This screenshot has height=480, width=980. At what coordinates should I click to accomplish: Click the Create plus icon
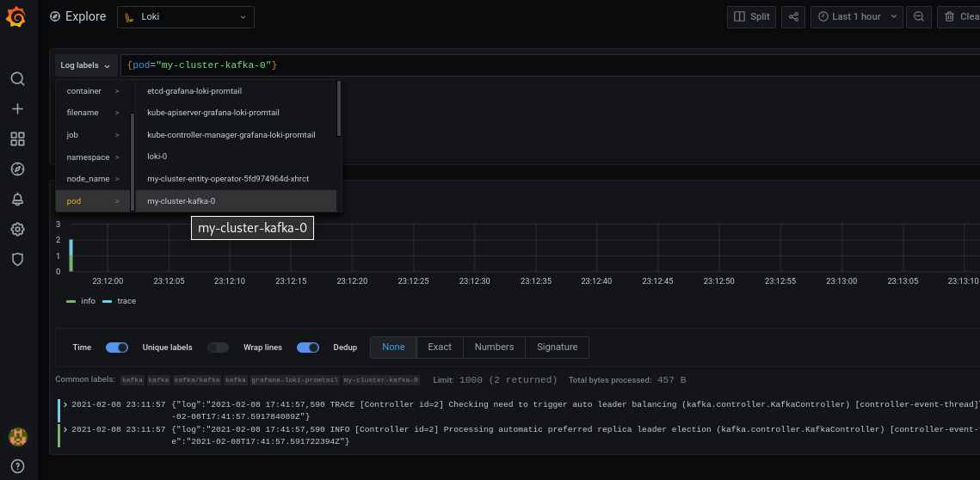[17, 109]
